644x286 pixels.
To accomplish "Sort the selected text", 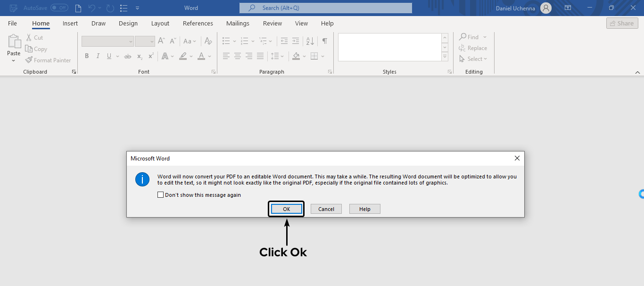I will pyautogui.click(x=309, y=41).
